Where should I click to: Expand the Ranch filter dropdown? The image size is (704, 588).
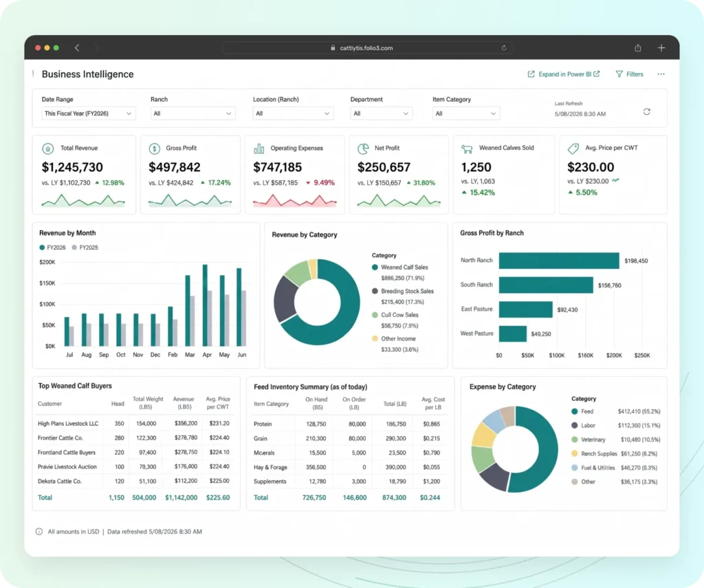(x=192, y=113)
